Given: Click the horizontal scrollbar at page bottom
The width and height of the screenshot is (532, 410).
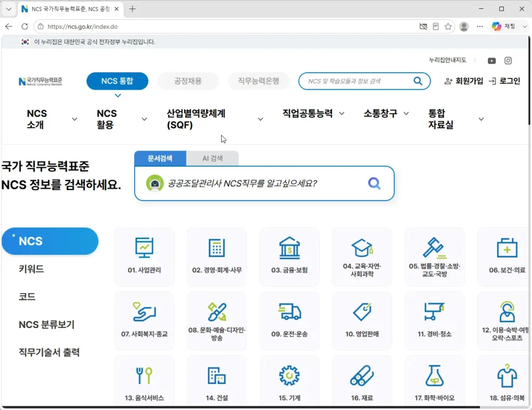Looking at the screenshot, I should pyautogui.click(x=241, y=407).
